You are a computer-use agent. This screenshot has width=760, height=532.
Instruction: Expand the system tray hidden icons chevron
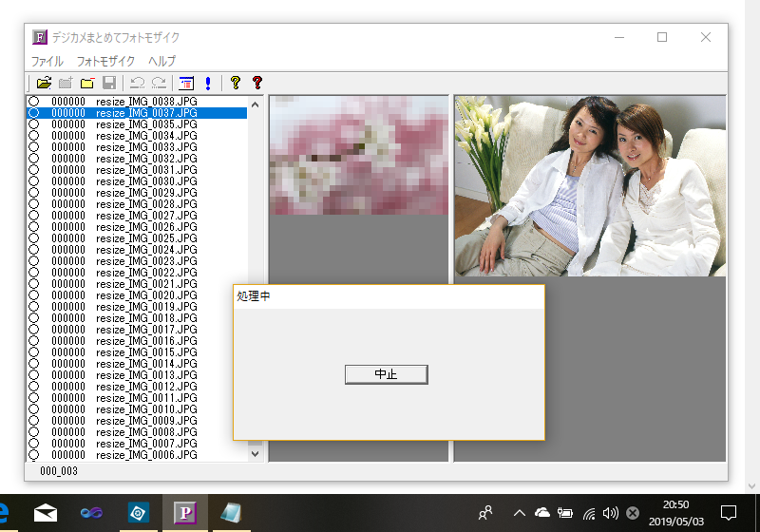point(520,513)
